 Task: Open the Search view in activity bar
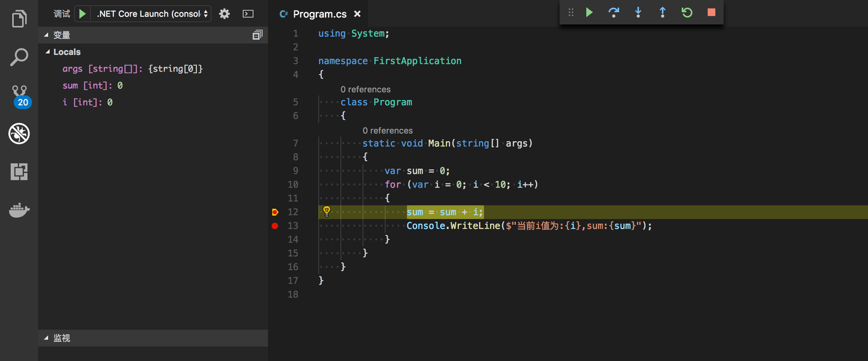[19, 57]
